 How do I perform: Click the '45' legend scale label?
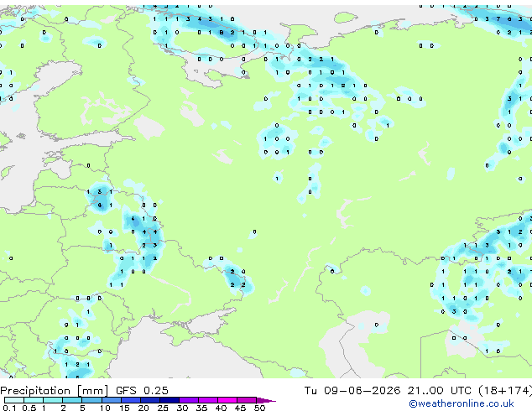[240, 408]
